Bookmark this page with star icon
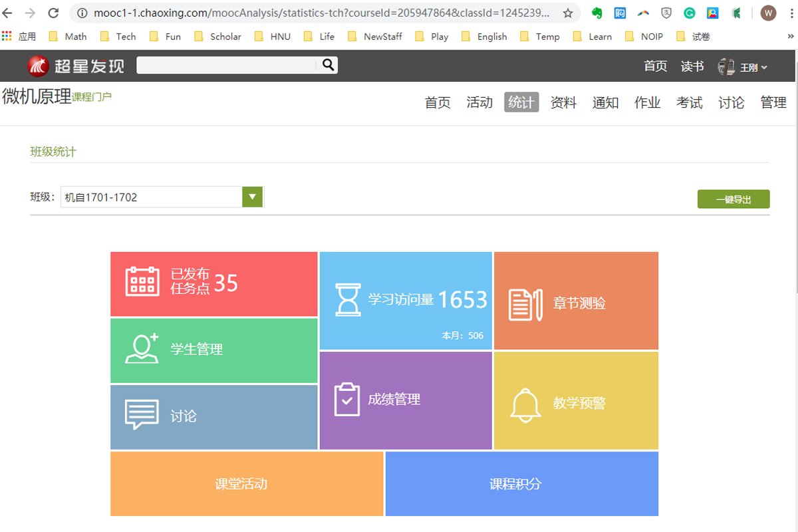The image size is (798, 532). tap(567, 13)
